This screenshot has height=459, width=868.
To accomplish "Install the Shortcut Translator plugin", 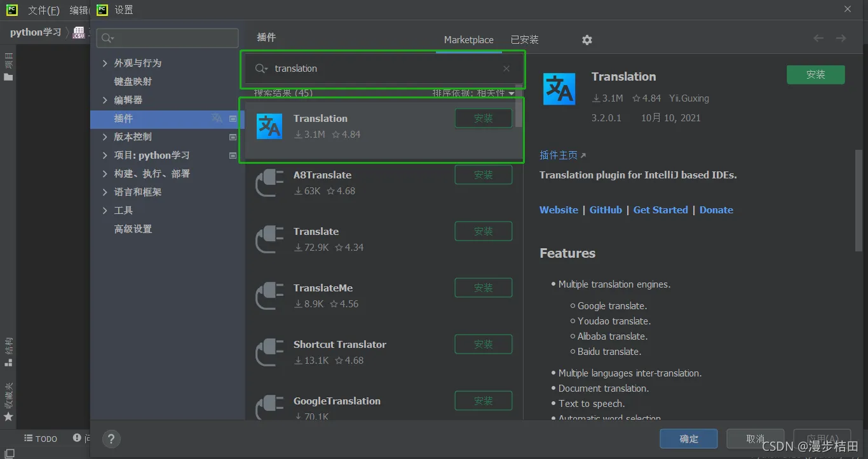I will (x=483, y=344).
